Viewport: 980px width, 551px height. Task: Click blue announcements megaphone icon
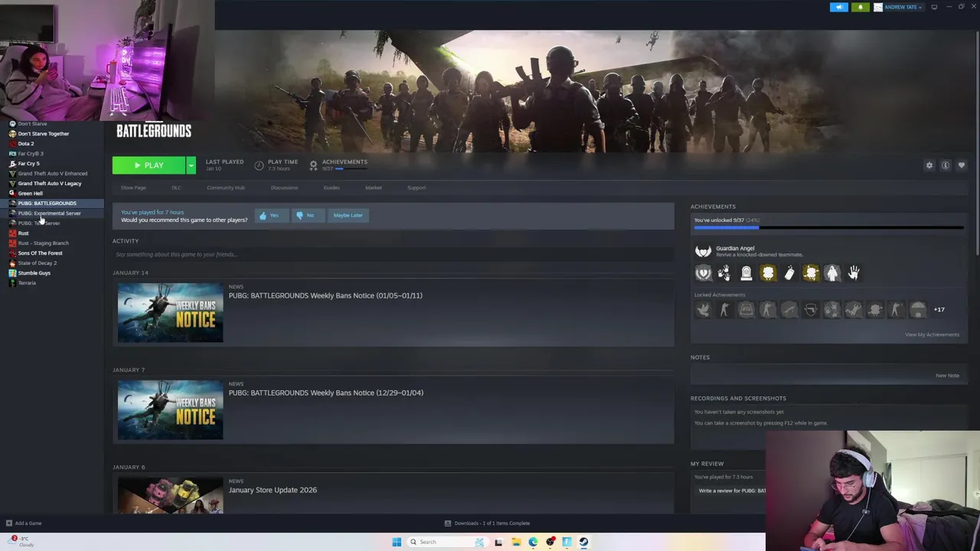839,7
